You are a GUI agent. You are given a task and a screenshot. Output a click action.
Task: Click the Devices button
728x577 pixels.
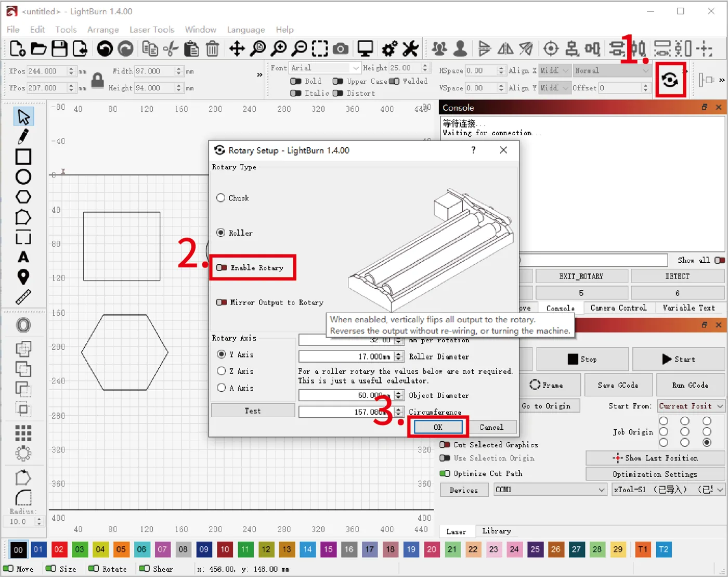tap(464, 490)
